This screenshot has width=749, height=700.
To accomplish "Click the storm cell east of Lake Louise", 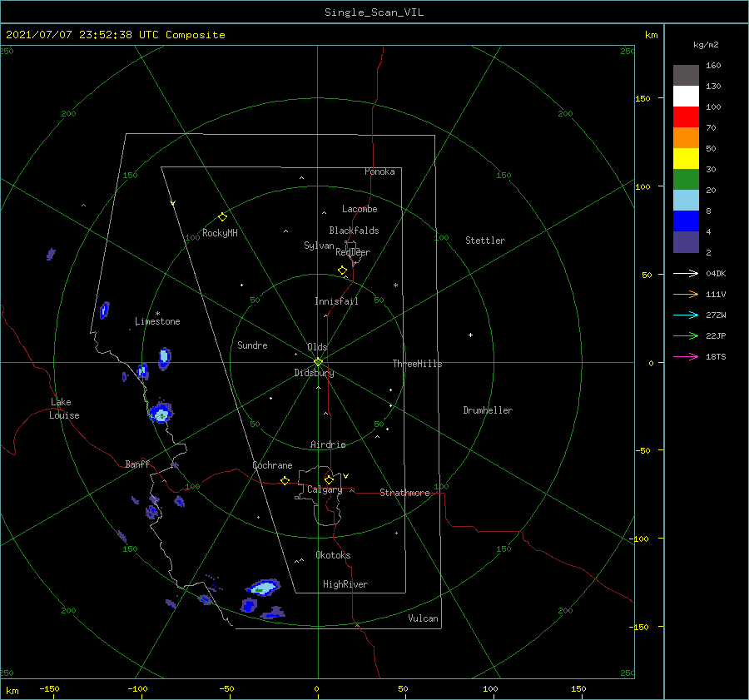I will [161, 413].
